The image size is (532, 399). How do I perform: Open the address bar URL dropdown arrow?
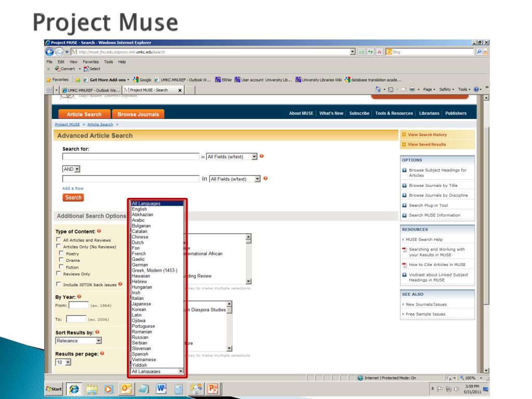click(x=353, y=52)
